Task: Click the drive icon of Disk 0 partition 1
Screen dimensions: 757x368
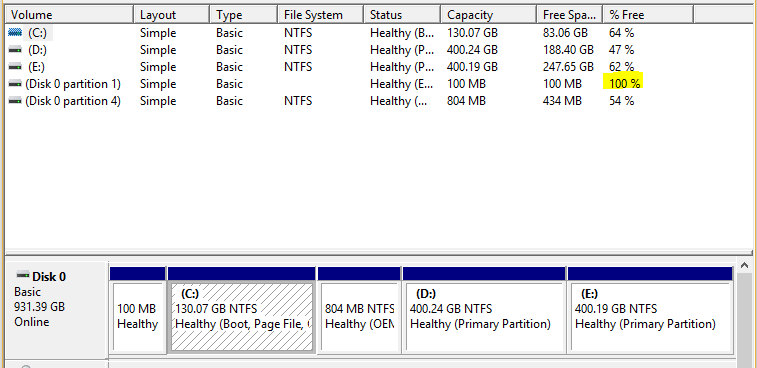Action: tap(15, 84)
